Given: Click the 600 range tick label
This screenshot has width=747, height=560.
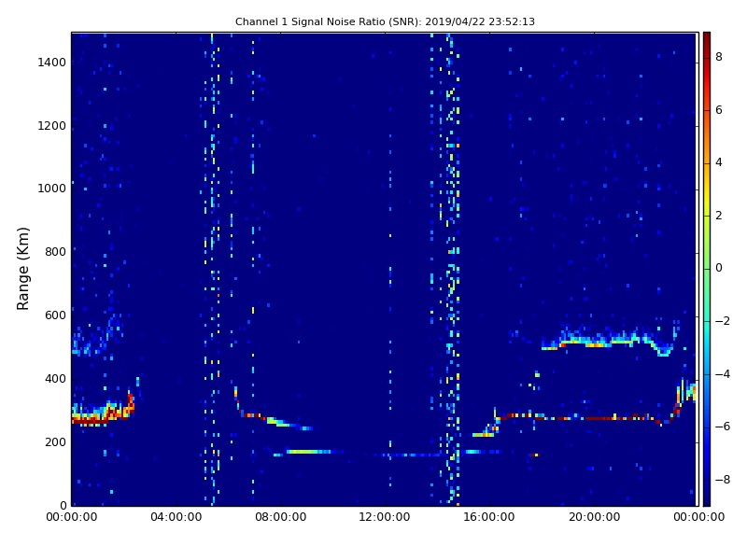Looking at the screenshot, I should 55,315.
